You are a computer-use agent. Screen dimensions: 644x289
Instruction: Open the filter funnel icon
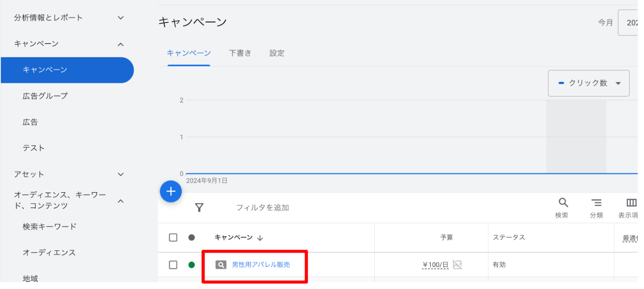pyautogui.click(x=199, y=207)
